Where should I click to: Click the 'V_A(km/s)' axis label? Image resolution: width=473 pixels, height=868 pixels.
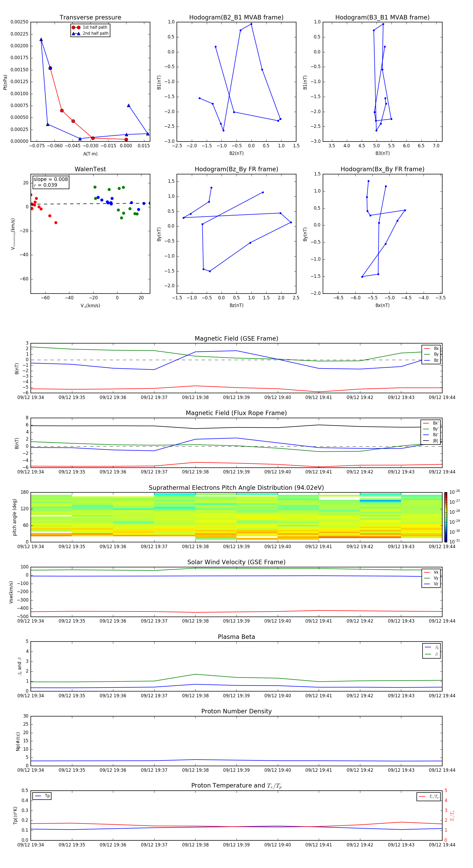90,306
